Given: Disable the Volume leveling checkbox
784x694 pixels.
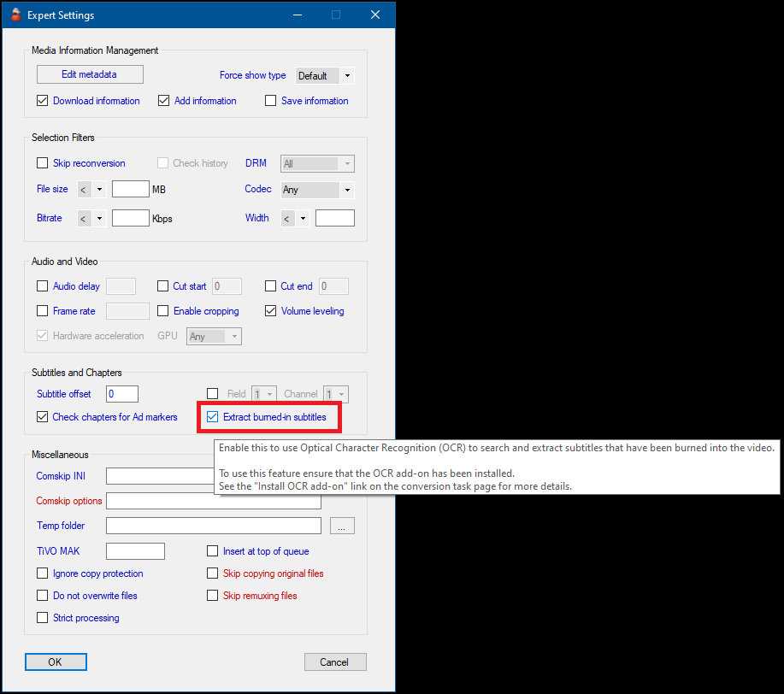Looking at the screenshot, I should (x=271, y=311).
